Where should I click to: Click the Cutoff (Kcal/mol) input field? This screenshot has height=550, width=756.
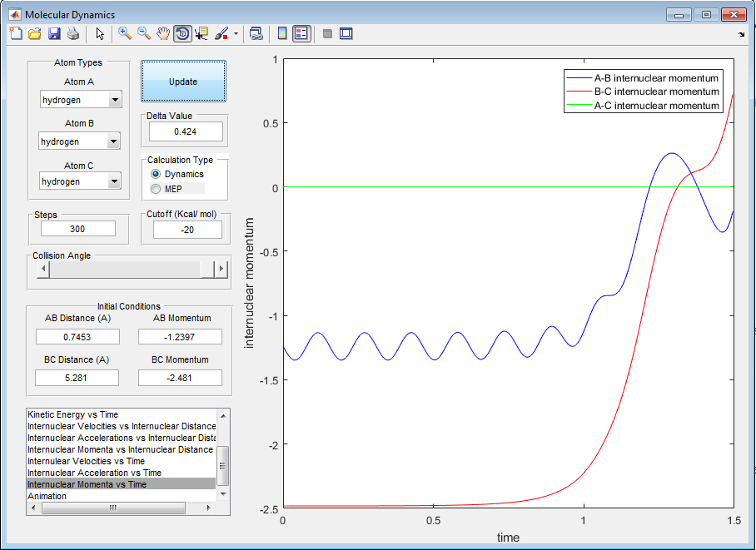tap(187, 230)
